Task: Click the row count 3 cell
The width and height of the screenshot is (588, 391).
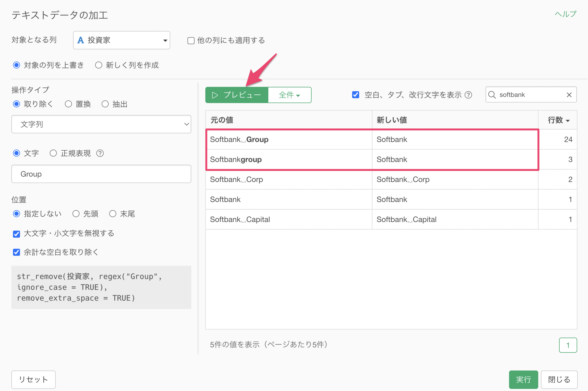Action: [558, 160]
